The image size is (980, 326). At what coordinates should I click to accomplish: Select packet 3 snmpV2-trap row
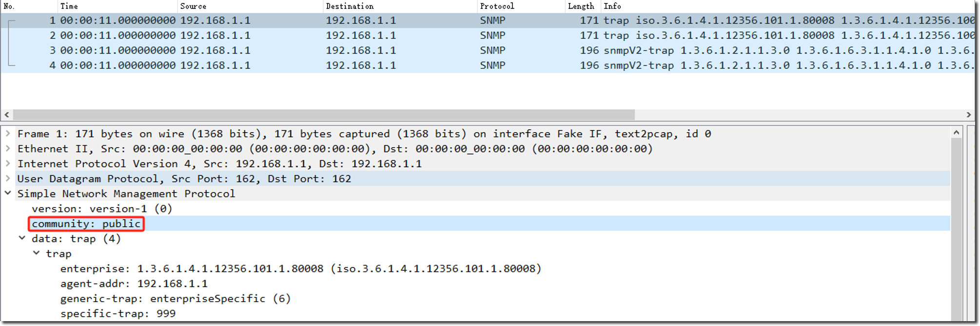coord(341,51)
